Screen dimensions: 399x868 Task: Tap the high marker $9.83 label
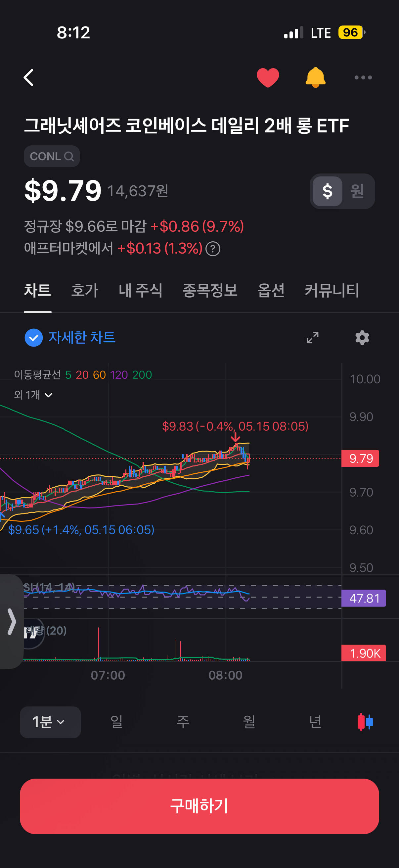235,426
